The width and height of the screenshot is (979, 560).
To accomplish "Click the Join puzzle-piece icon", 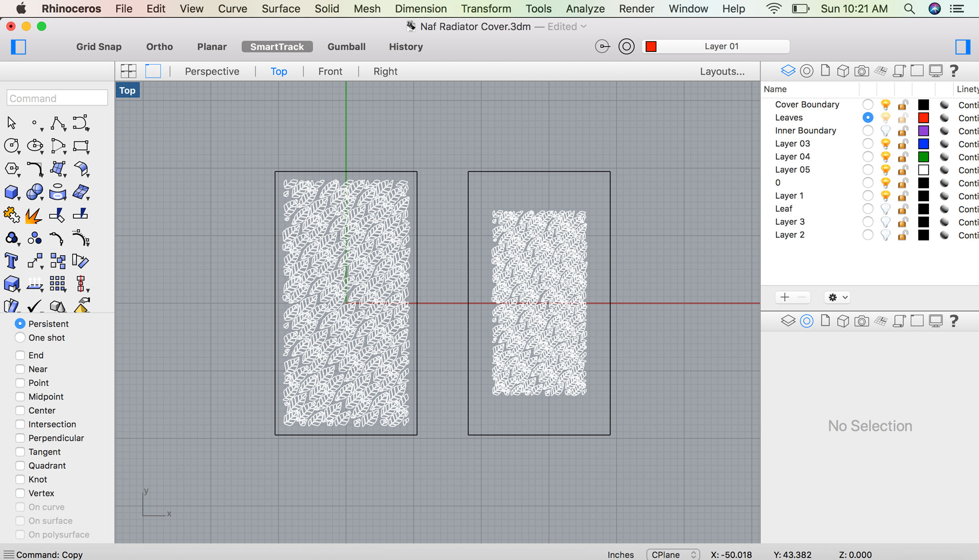I will 11,215.
